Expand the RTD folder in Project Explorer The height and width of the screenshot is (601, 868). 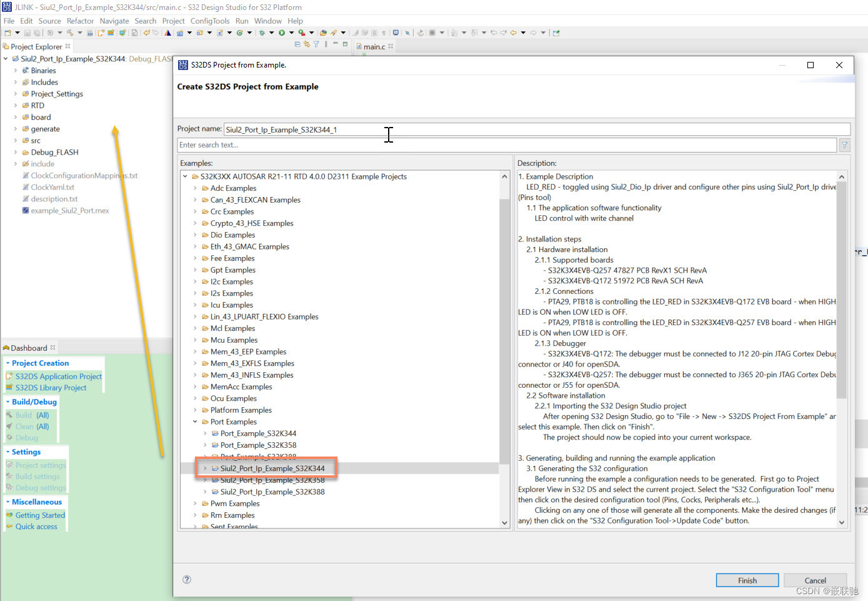coord(16,106)
